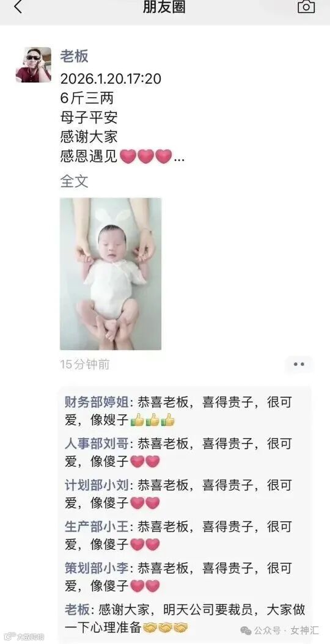330x644 pixels.
Task: Open the 老板 name link on post
Action: pos(75,56)
